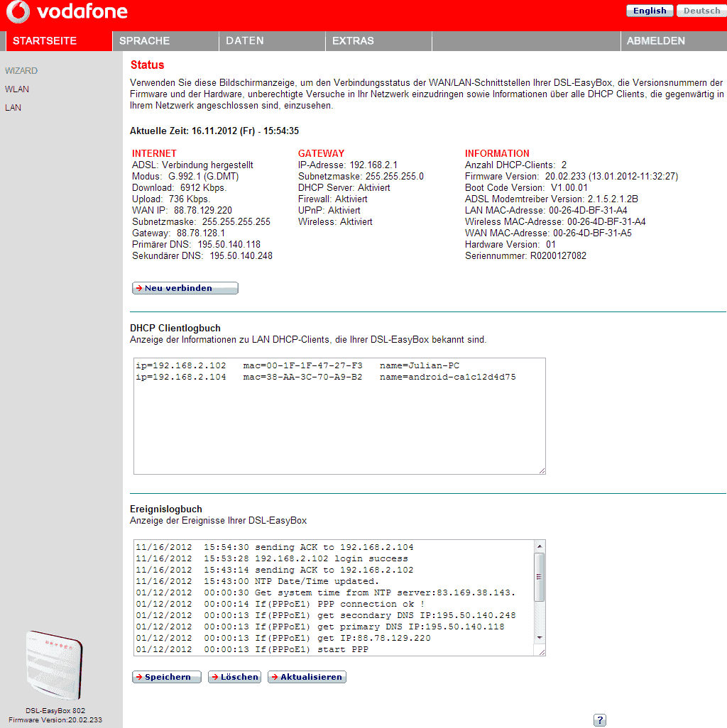Viewport: 727px width, 728px height.
Task: Switch language to English
Action: coord(650,11)
